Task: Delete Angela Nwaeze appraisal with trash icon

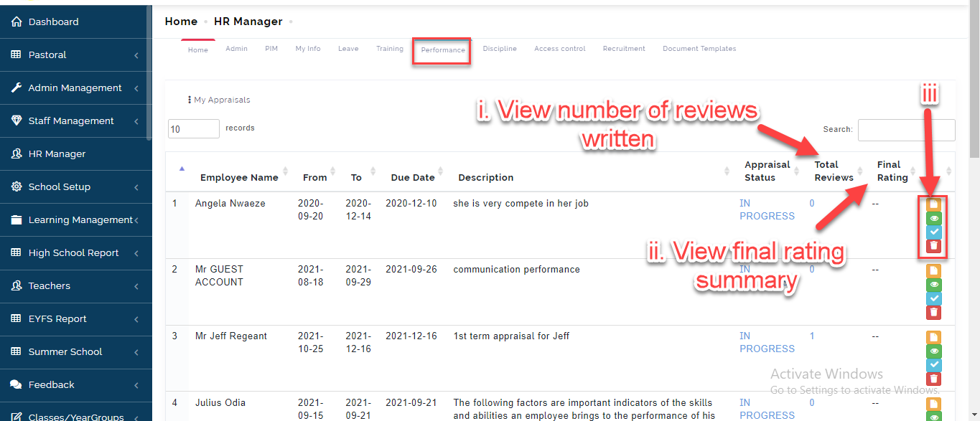Action: 933,246
